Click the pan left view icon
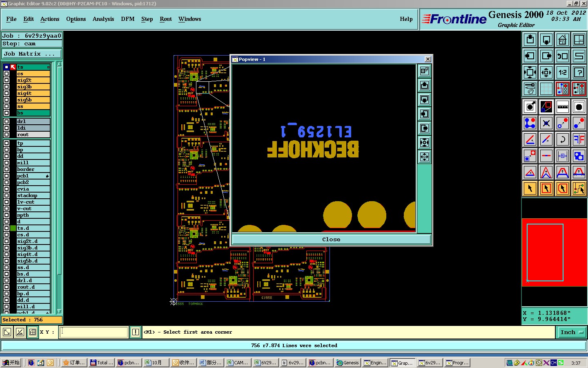Screen dimensions: 588x368 pyautogui.click(x=530, y=56)
